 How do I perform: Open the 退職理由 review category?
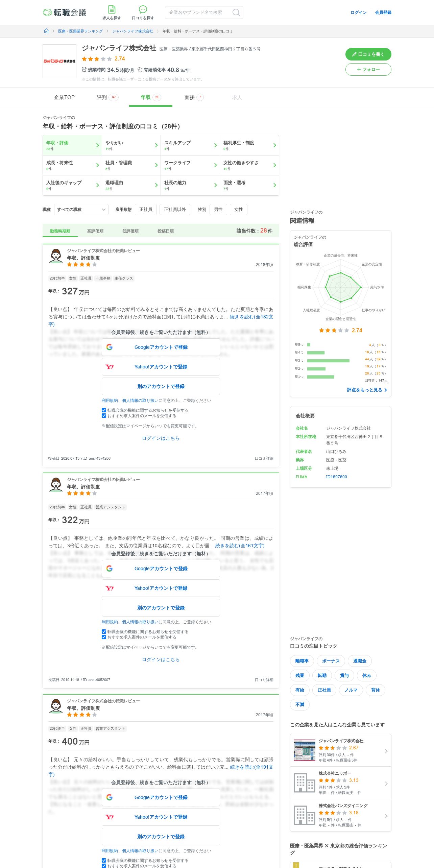pos(131,185)
